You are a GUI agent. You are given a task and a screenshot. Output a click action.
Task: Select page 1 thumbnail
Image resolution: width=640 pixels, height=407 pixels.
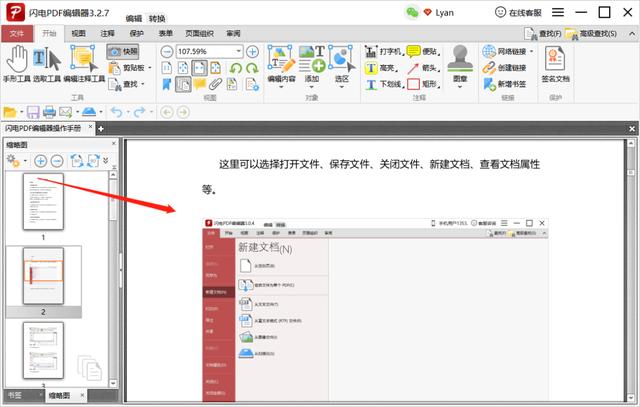(x=43, y=202)
